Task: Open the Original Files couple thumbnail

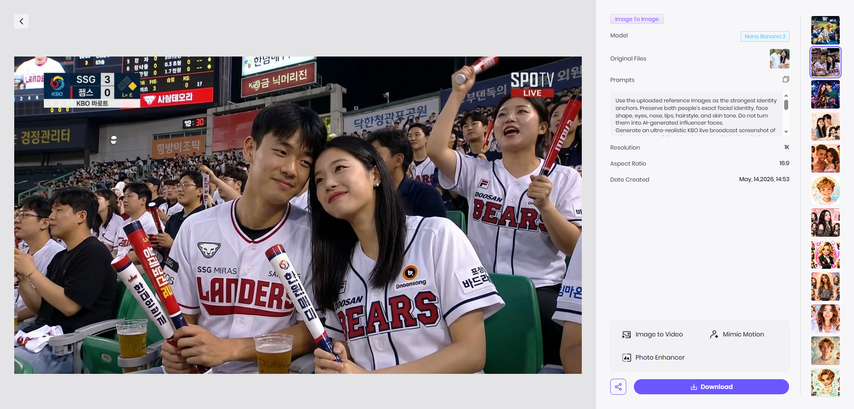Action: click(x=779, y=59)
